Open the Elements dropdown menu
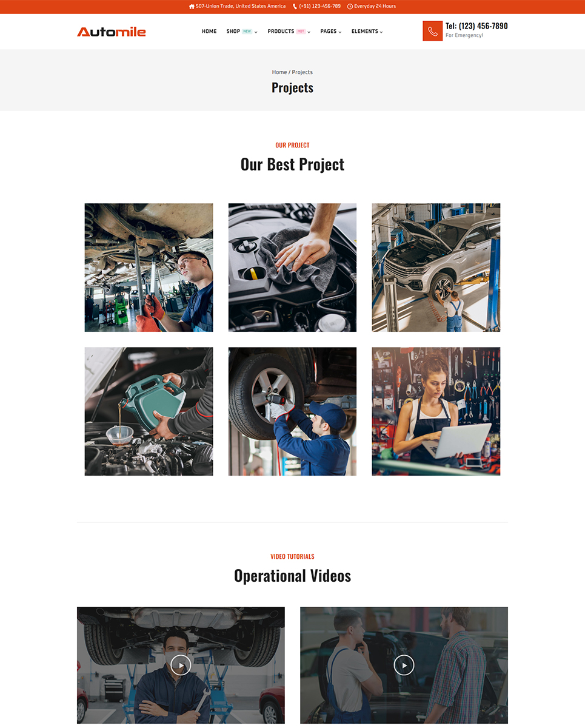Viewport: 585px width, 728px height. click(367, 32)
